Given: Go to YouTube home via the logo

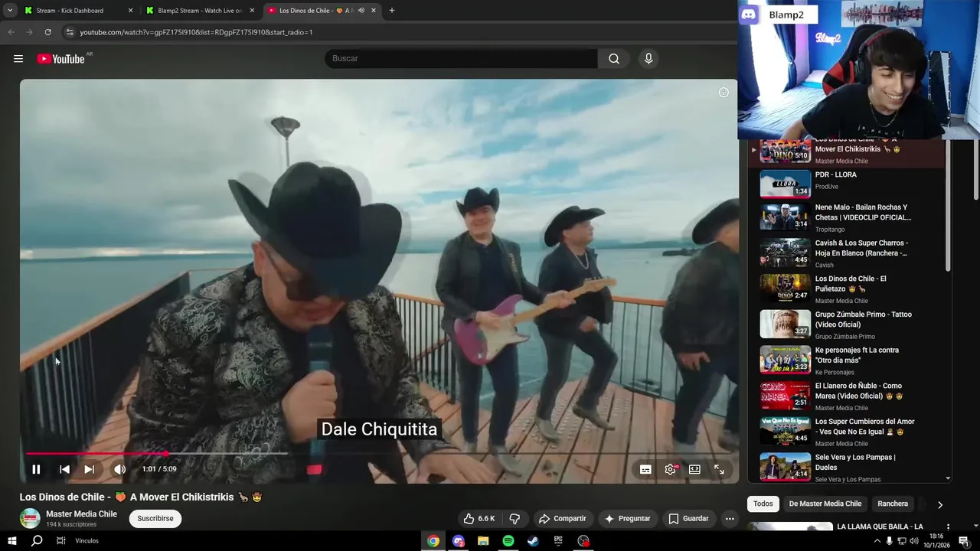Looking at the screenshot, I should pyautogui.click(x=60, y=59).
